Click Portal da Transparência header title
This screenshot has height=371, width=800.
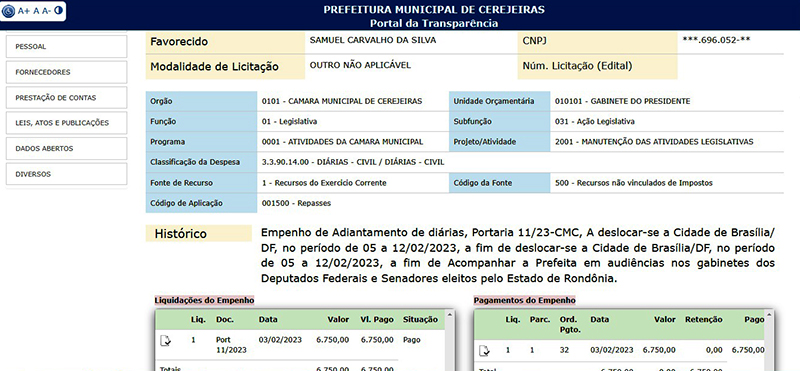pyautogui.click(x=434, y=23)
